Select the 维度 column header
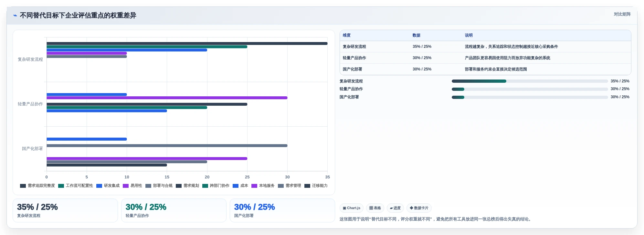Image resolution: width=644 pixels, height=235 pixels. [x=347, y=36]
